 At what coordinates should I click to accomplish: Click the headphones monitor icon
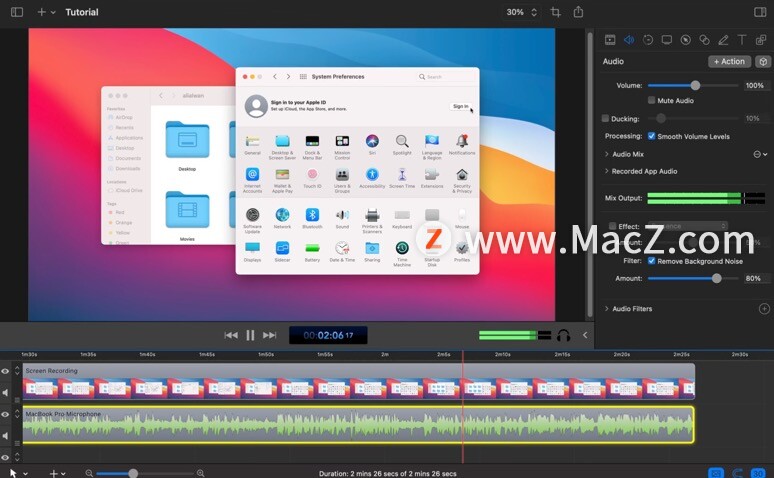tap(563, 336)
